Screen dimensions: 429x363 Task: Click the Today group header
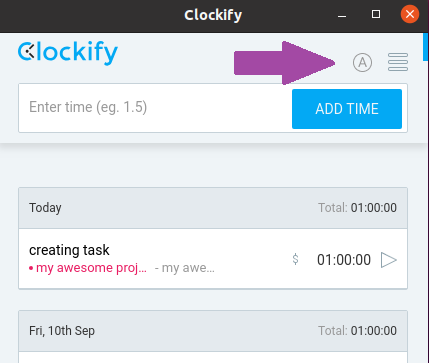[213, 208]
